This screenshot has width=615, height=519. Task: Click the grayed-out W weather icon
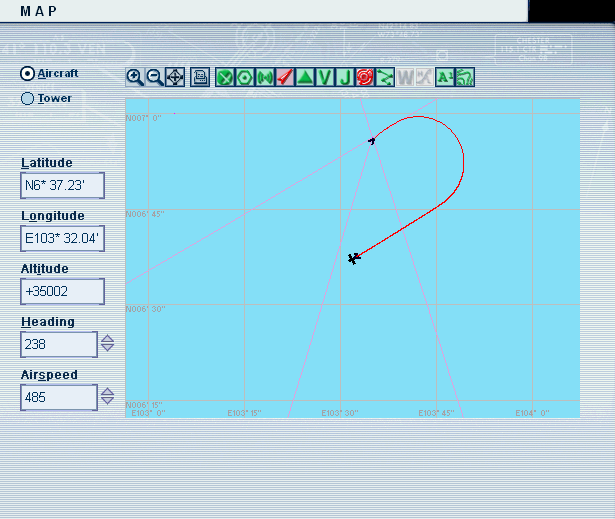click(x=405, y=77)
